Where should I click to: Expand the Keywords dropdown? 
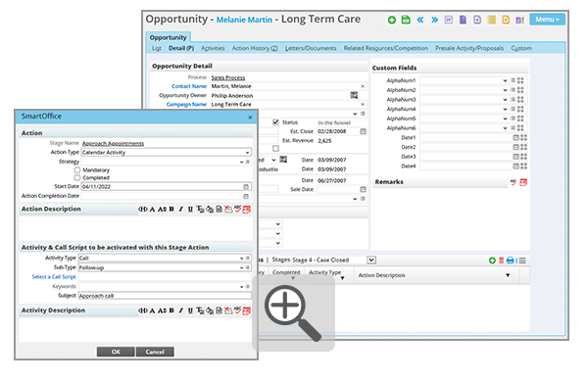pyautogui.click(x=241, y=287)
